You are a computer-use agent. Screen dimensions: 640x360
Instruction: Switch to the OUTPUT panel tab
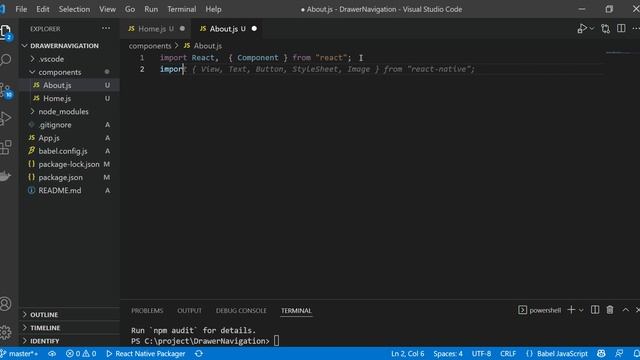pos(189,311)
